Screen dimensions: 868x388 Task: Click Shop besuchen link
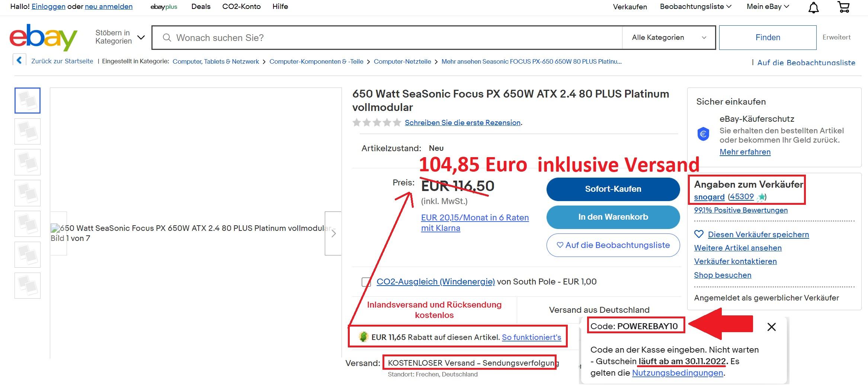tap(723, 275)
